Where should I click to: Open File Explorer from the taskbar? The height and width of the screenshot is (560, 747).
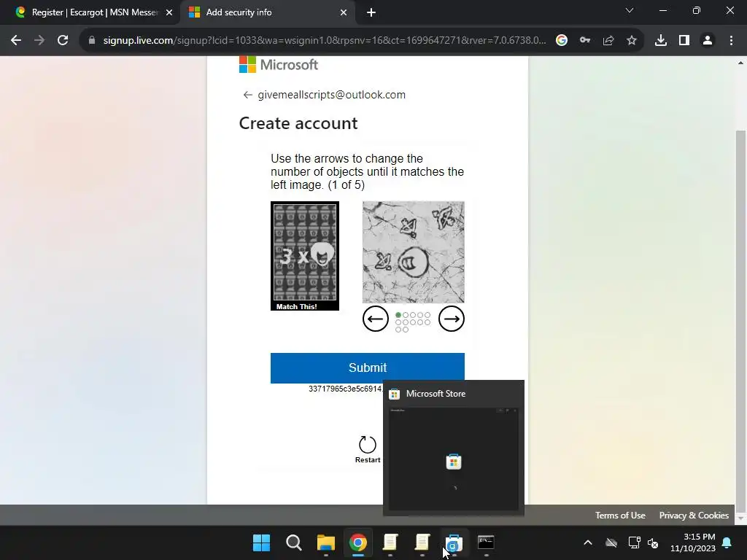(x=326, y=542)
